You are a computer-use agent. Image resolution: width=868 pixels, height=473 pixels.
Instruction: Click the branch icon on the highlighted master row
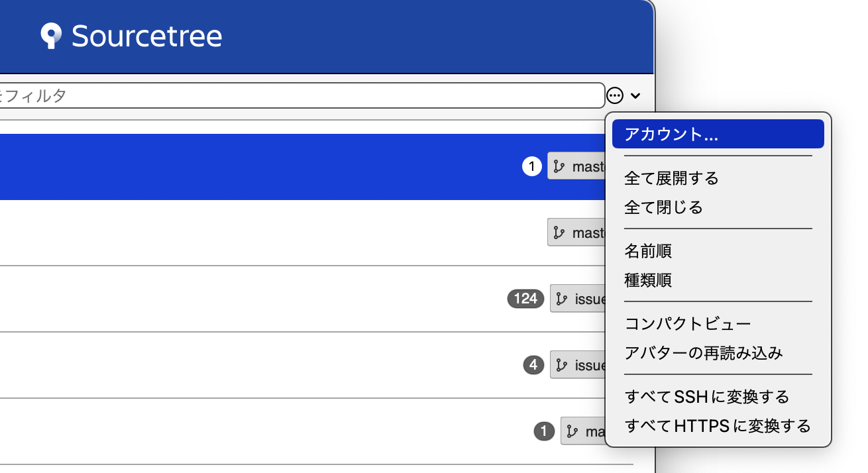559,166
